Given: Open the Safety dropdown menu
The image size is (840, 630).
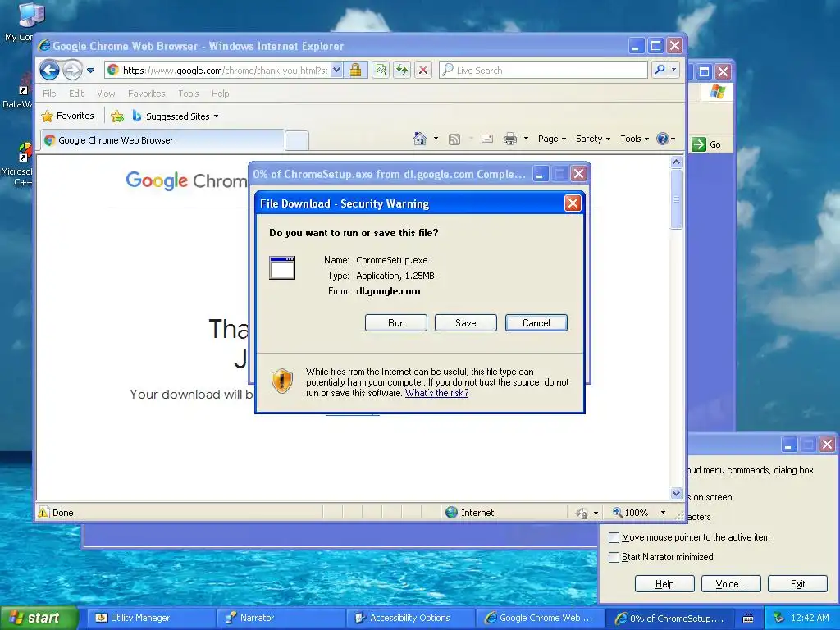Looking at the screenshot, I should click(592, 139).
